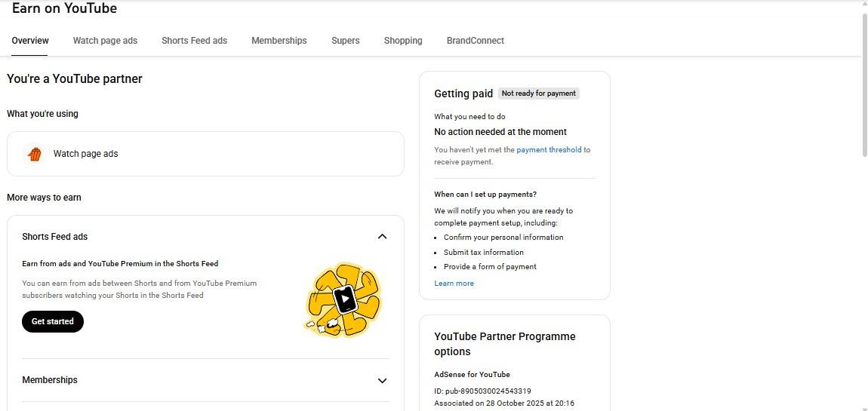
Task: Click the Learn more link
Action: [454, 284]
